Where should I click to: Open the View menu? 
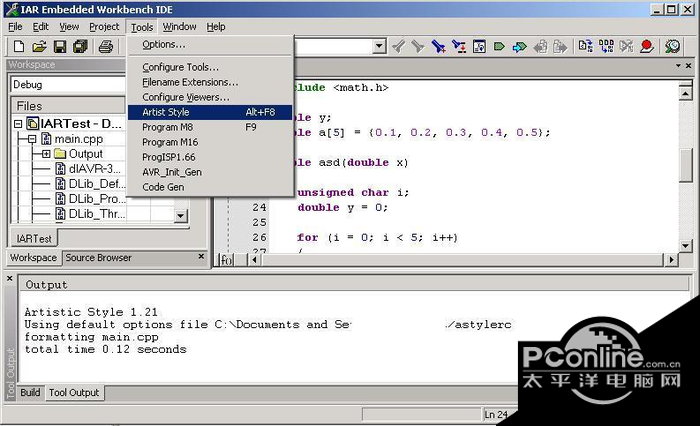click(69, 27)
